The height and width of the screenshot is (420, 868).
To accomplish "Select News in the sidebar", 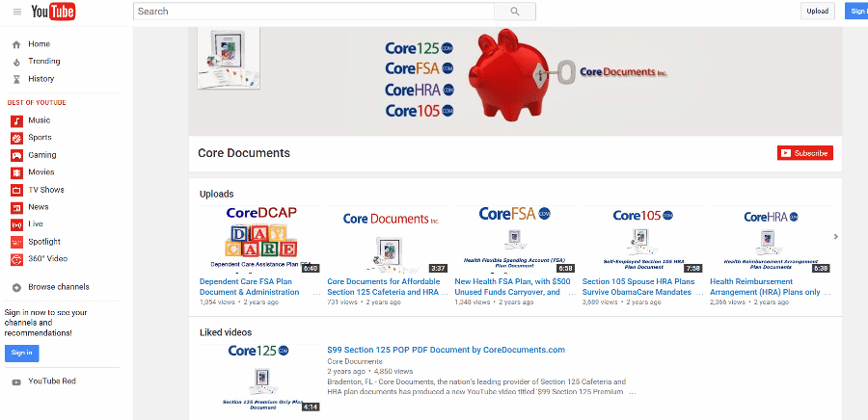I will (x=39, y=207).
